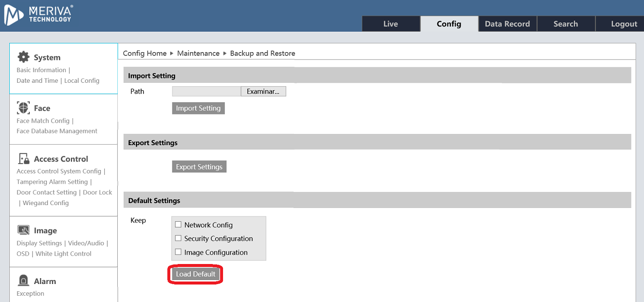Browse for file with Examinar button

[x=263, y=92]
